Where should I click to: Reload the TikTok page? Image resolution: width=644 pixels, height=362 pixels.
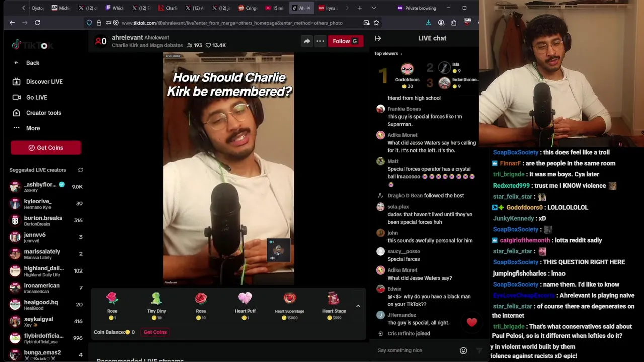click(37, 23)
